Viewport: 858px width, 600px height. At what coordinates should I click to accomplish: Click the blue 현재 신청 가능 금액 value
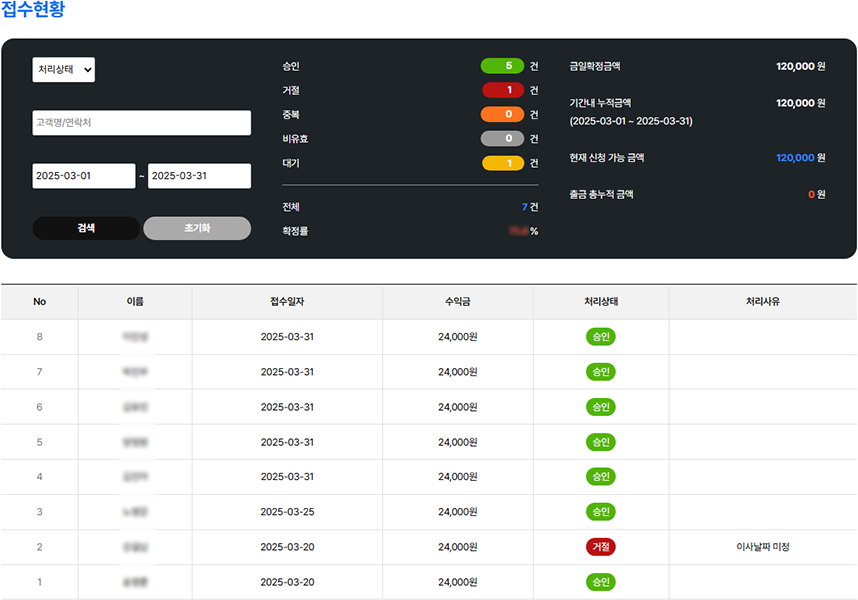coord(795,158)
